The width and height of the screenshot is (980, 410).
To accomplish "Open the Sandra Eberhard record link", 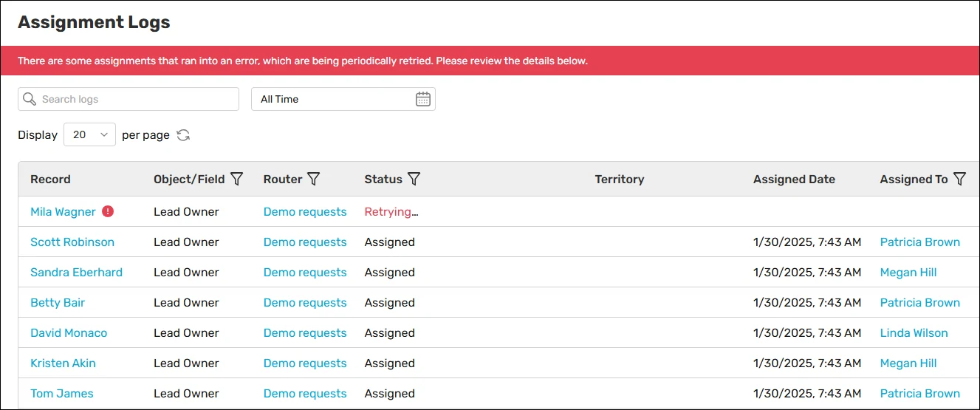I will pos(76,273).
